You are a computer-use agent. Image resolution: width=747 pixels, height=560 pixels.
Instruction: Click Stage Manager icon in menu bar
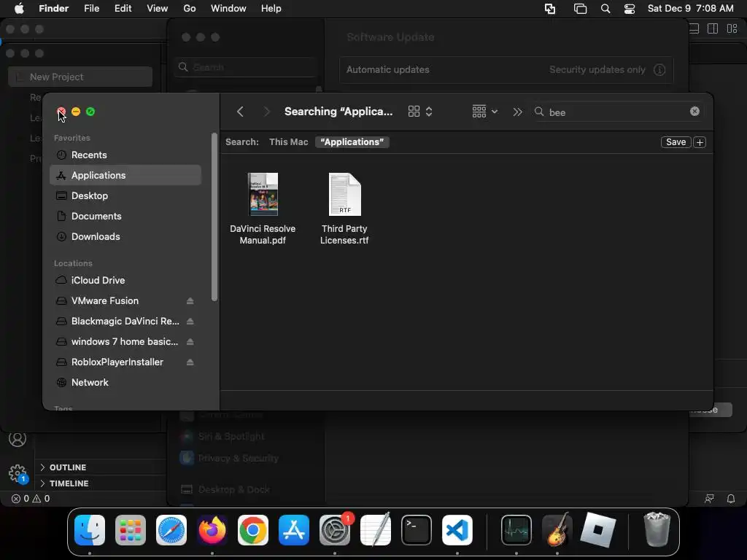click(x=580, y=9)
